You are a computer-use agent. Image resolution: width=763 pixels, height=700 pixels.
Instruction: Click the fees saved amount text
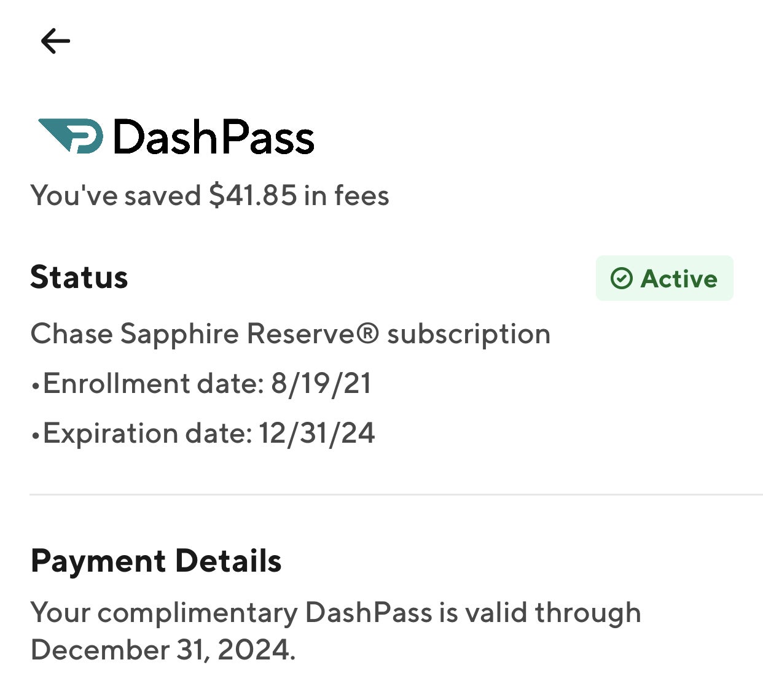click(210, 195)
